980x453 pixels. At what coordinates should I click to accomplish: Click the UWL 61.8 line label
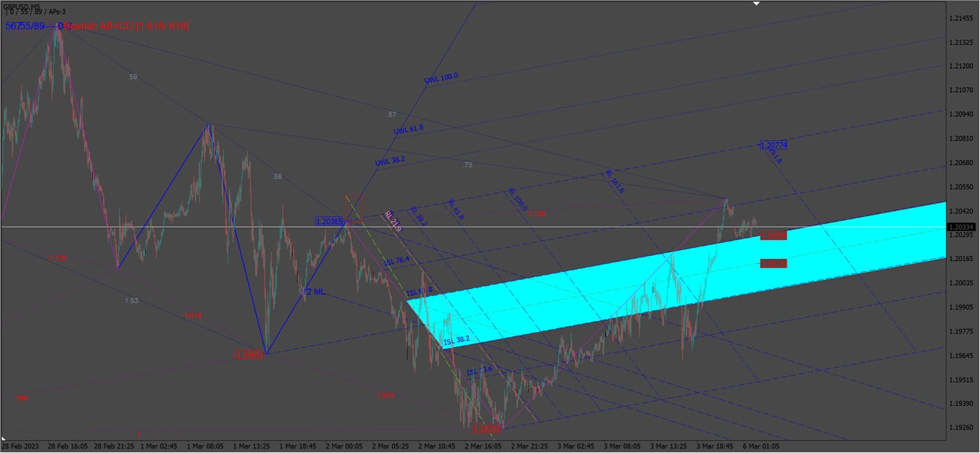(x=408, y=130)
